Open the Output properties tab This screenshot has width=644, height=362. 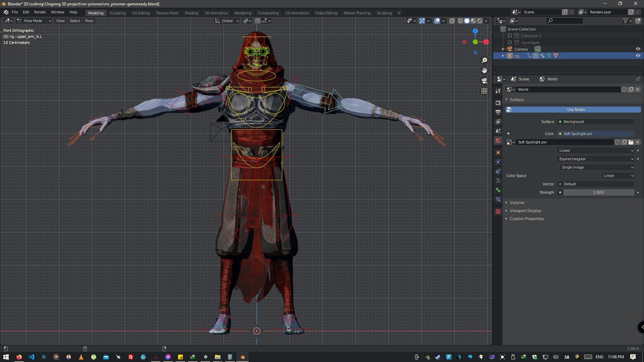click(x=498, y=112)
